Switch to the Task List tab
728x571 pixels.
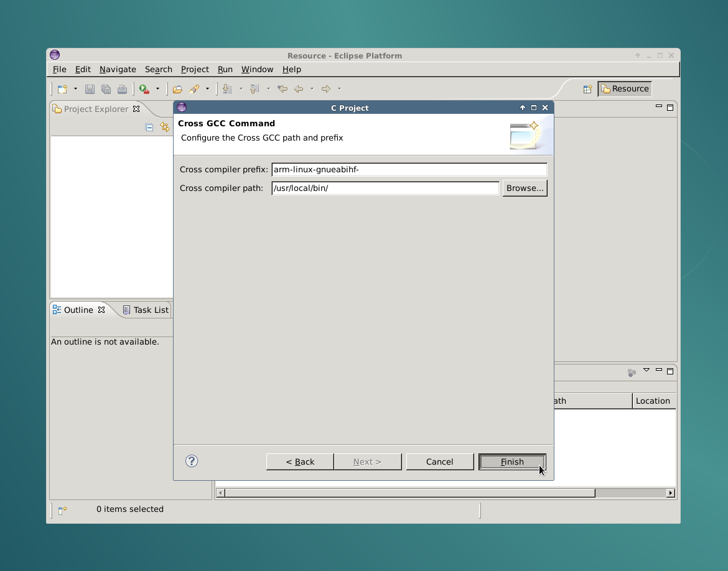coord(146,310)
